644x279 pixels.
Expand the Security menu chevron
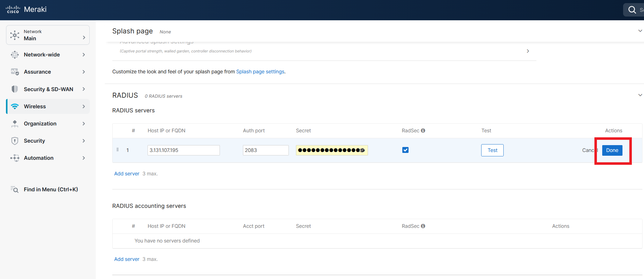tap(84, 141)
